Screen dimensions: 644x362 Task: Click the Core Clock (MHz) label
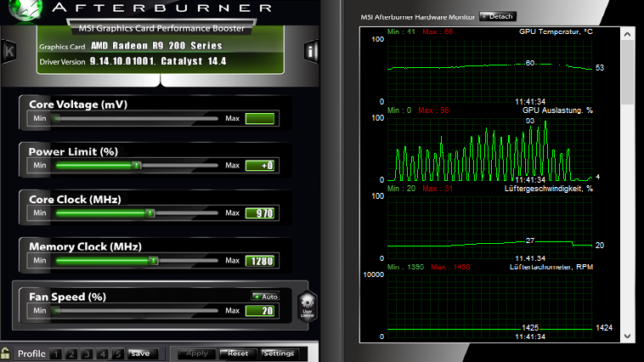pos(75,200)
